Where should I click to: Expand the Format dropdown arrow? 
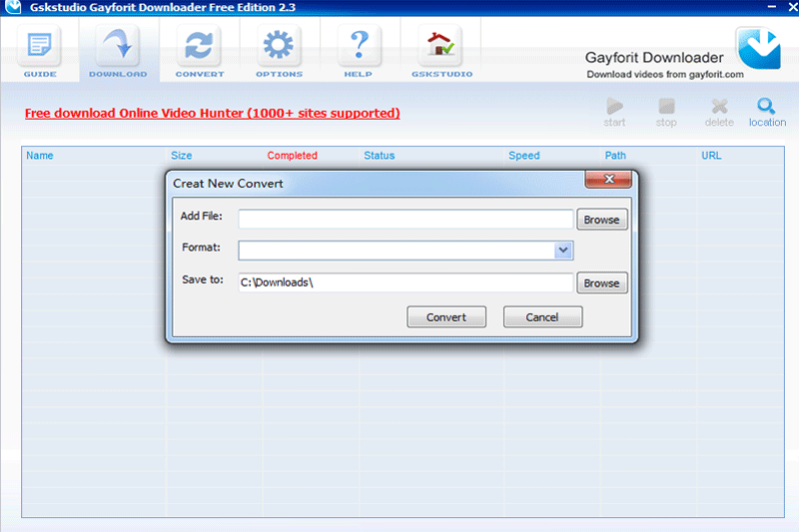coord(563,250)
